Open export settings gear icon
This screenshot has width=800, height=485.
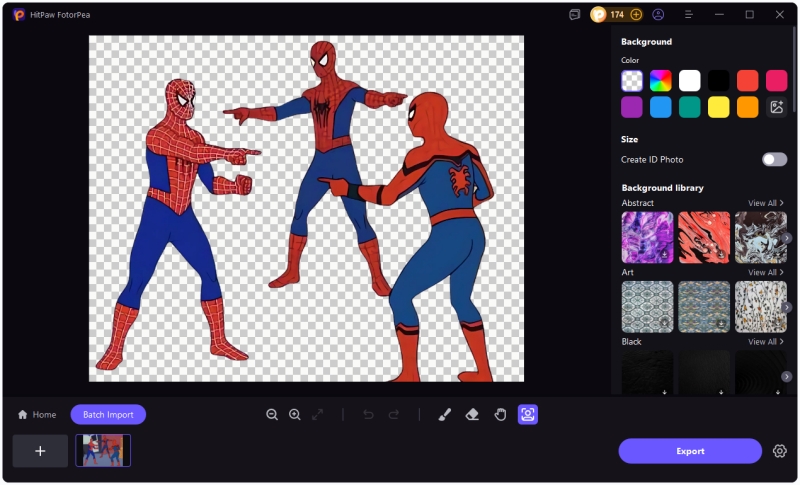pos(779,451)
